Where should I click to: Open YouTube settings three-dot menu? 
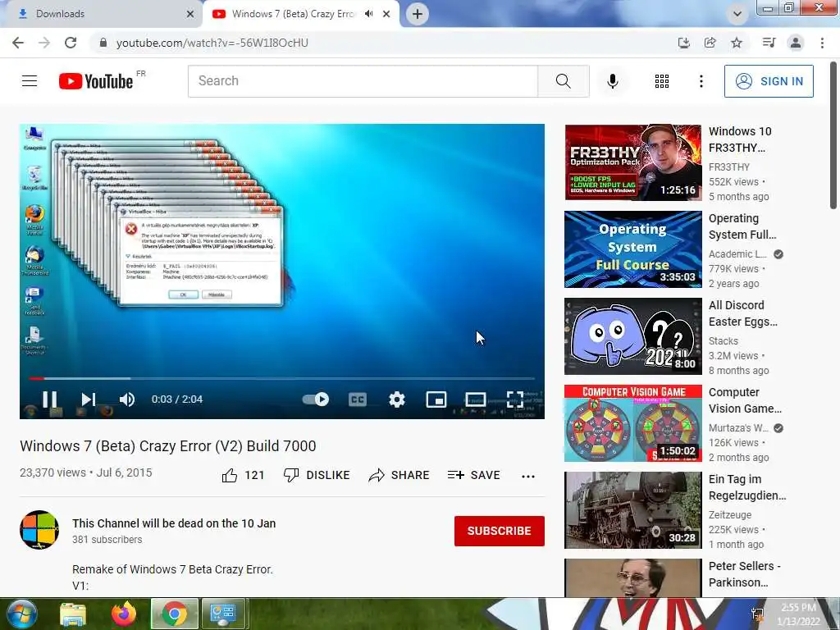(701, 81)
